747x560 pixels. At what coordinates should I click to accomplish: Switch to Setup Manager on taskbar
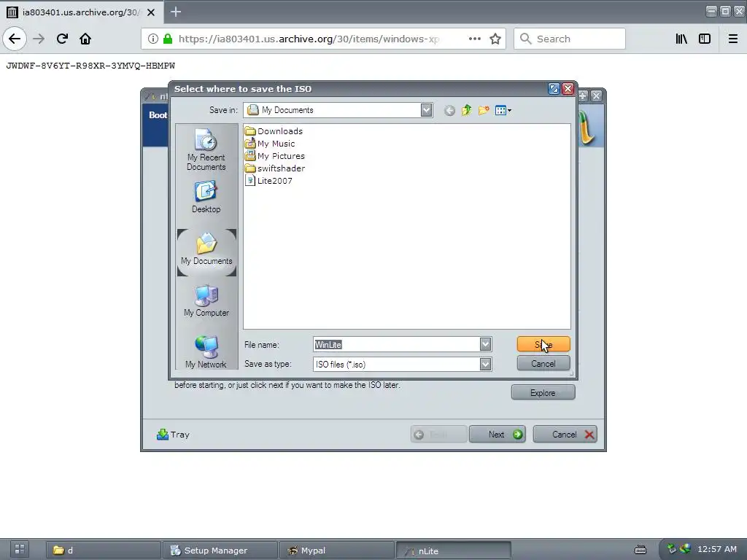[x=220, y=550]
